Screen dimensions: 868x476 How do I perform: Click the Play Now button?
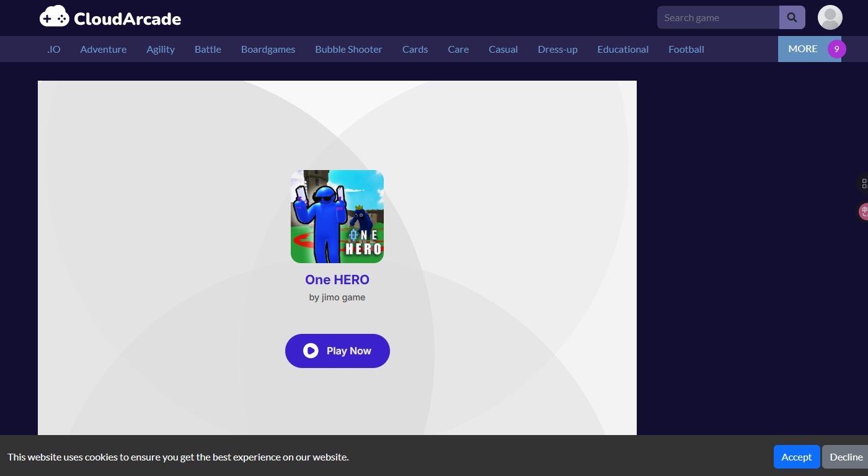point(337,351)
